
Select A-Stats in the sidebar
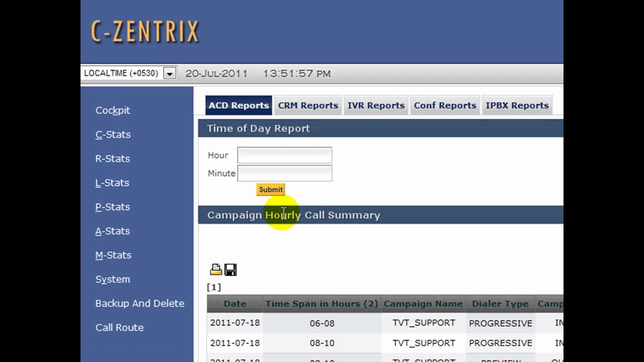click(x=112, y=231)
